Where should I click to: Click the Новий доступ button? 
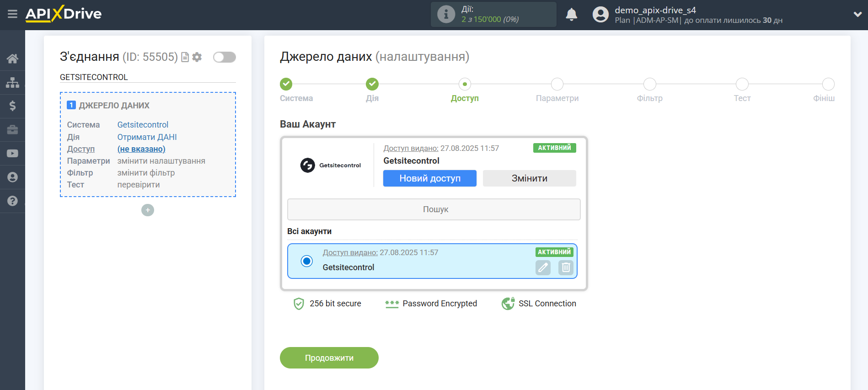pyautogui.click(x=430, y=178)
